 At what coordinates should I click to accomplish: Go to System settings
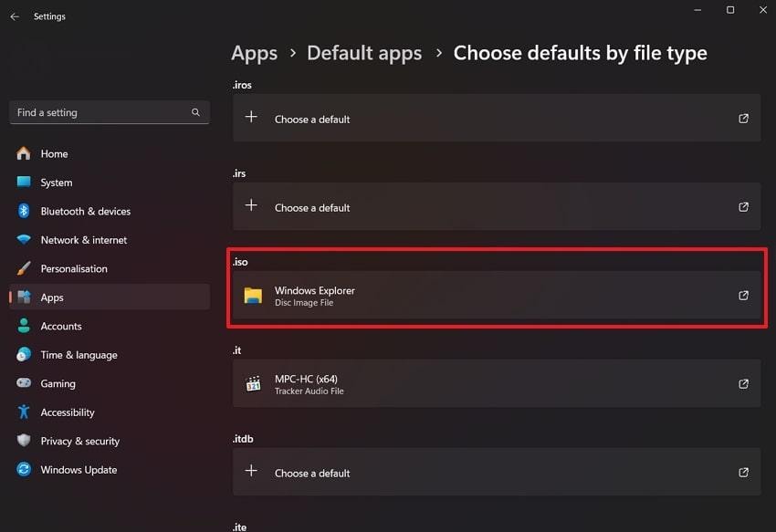(110, 183)
